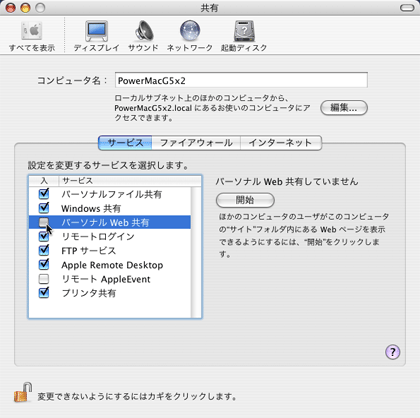Screen dimensions: 420x418
Task: Click the toolbar toggle pill in title bar
Action: click(x=407, y=8)
